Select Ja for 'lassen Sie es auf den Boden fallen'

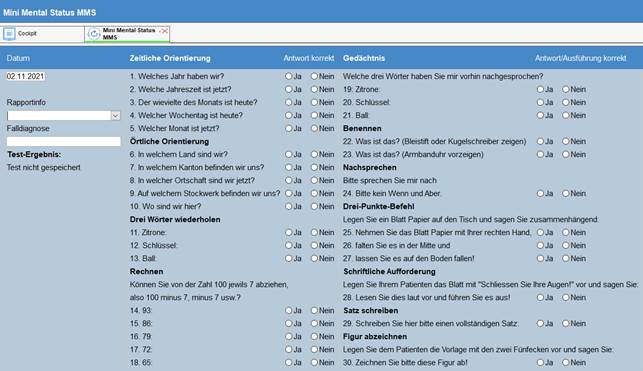coord(540,259)
